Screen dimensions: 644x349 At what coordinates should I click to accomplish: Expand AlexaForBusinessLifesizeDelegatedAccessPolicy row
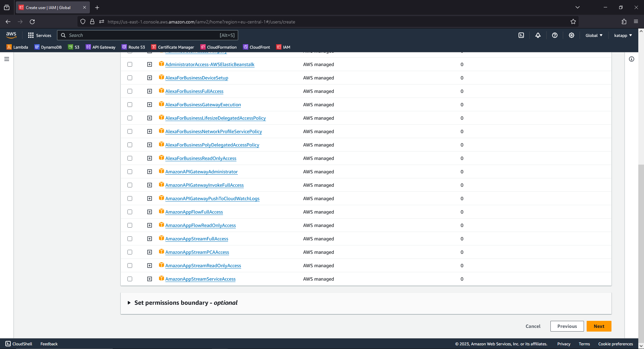coord(150,118)
